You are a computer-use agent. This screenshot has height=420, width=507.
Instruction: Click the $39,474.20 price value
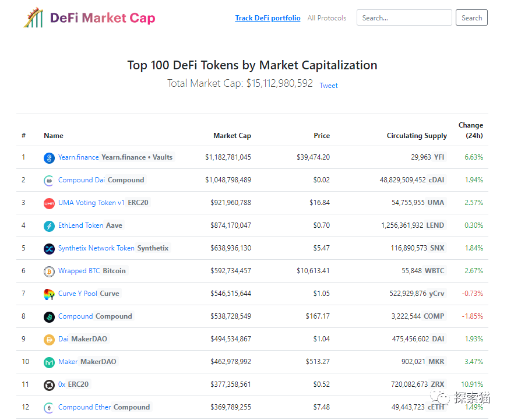(314, 157)
